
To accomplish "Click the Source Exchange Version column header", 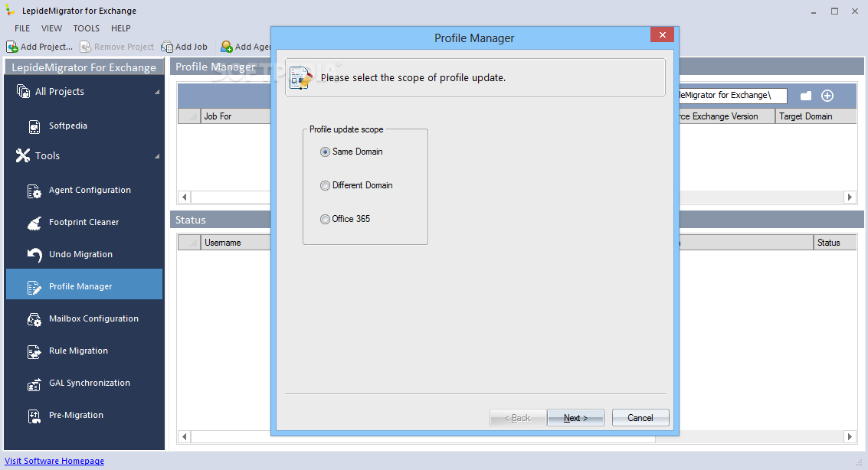I will pos(727,116).
